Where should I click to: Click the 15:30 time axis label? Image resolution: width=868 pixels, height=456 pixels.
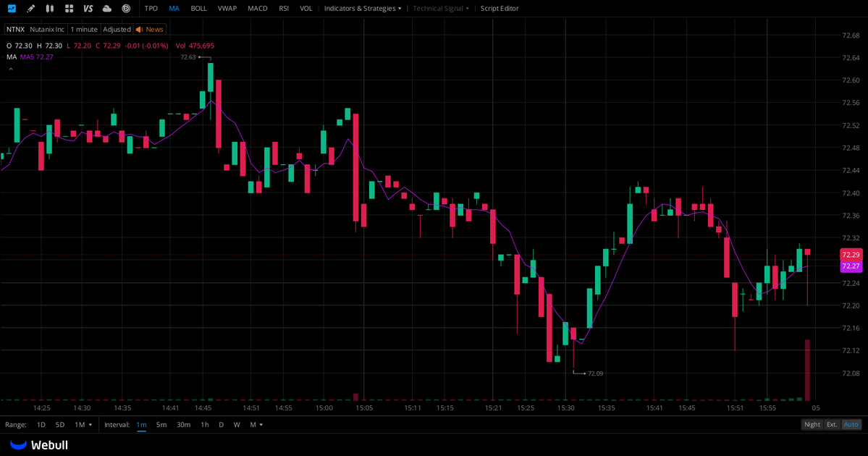pyautogui.click(x=565, y=408)
